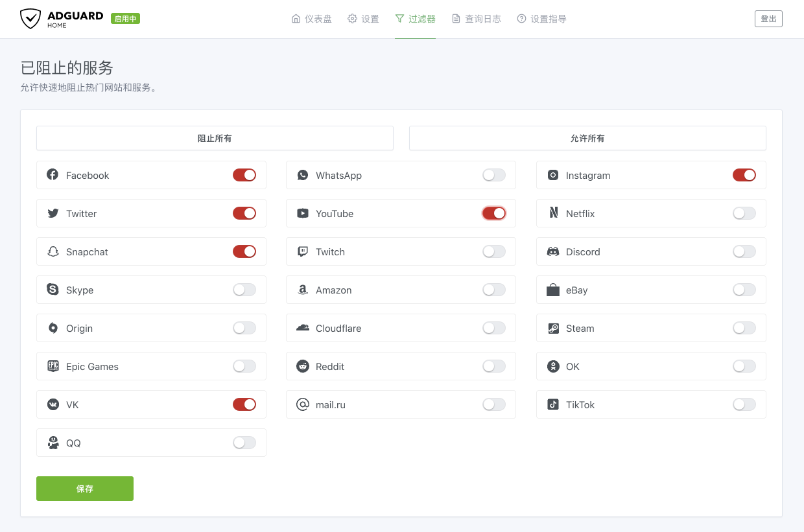The height and width of the screenshot is (532, 804).
Task: Enable blocking for mail.ru
Action: (494, 404)
